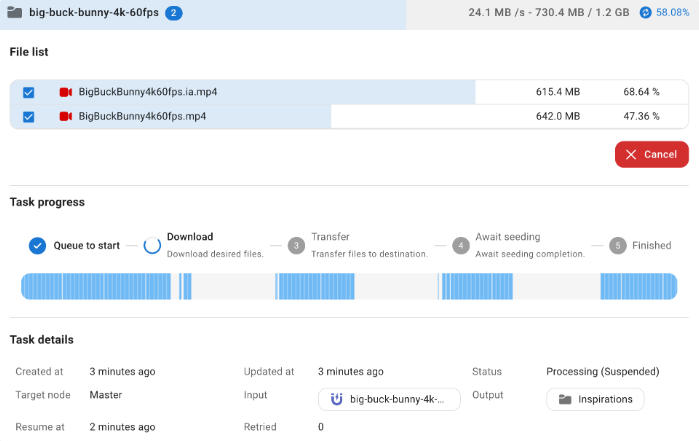Viewport: 699px width, 441px height.
Task: Click the blue file count badge
Action: pyautogui.click(x=173, y=13)
